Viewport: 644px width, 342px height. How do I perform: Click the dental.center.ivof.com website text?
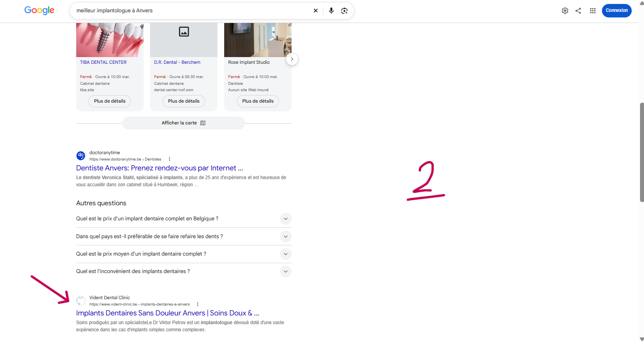174,90
